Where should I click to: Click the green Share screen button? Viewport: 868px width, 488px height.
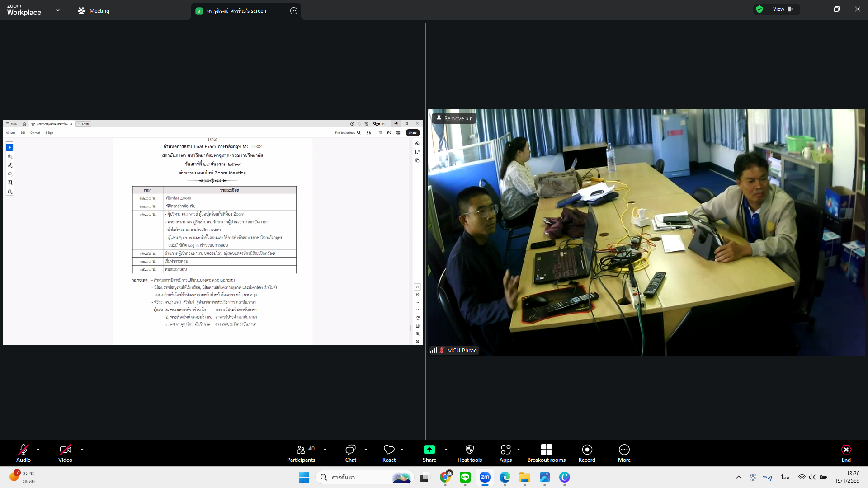pos(429,453)
